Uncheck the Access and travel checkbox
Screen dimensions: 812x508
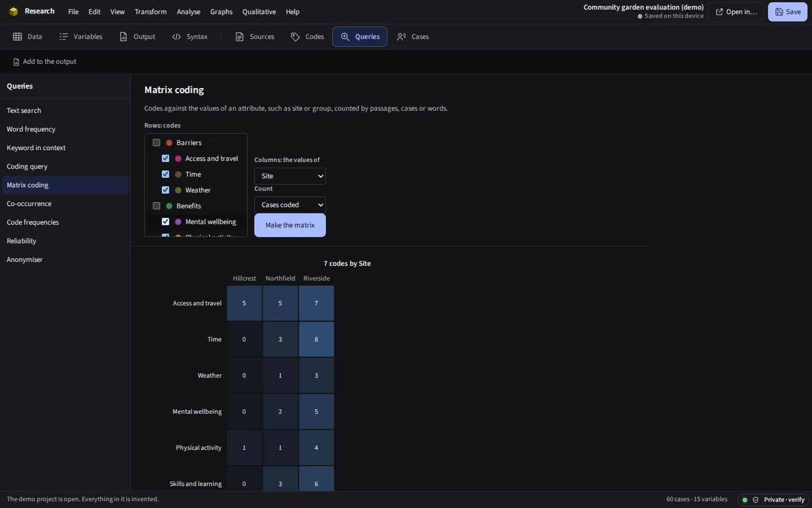pos(166,159)
